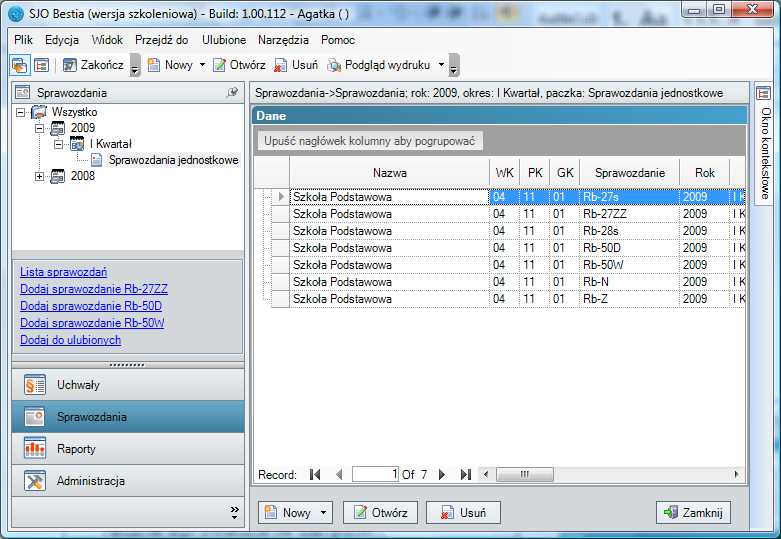Click the Nowy toolbar button

pyautogui.click(x=171, y=65)
